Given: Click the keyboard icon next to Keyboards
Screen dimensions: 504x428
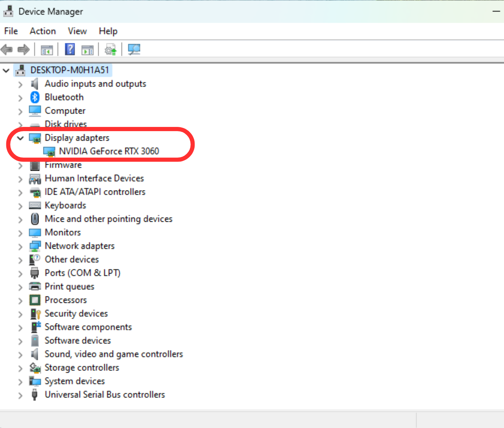Looking at the screenshot, I should click(35, 206).
